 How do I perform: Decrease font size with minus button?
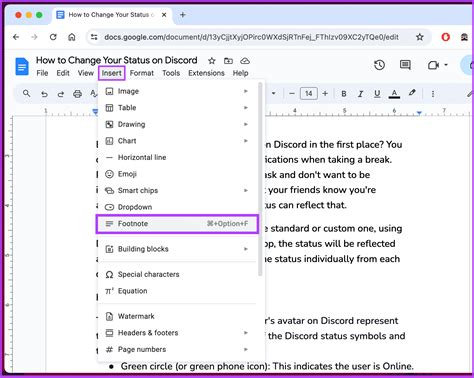(292, 94)
